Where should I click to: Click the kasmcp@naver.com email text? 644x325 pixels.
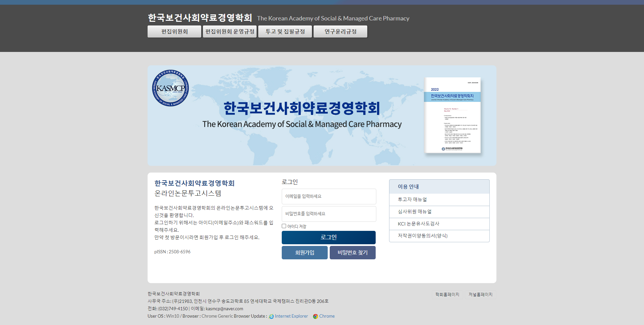pyautogui.click(x=224, y=309)
